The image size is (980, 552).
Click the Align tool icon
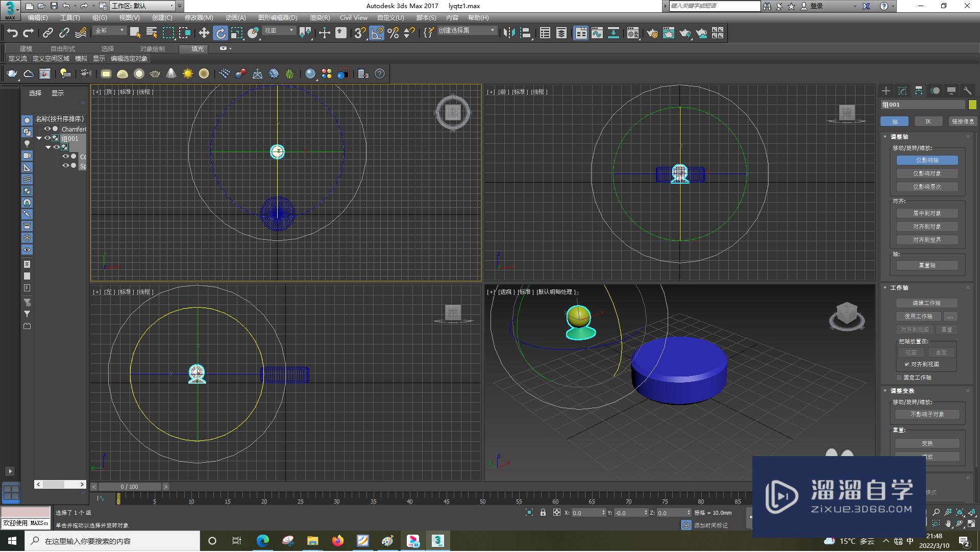click(525, 33)
